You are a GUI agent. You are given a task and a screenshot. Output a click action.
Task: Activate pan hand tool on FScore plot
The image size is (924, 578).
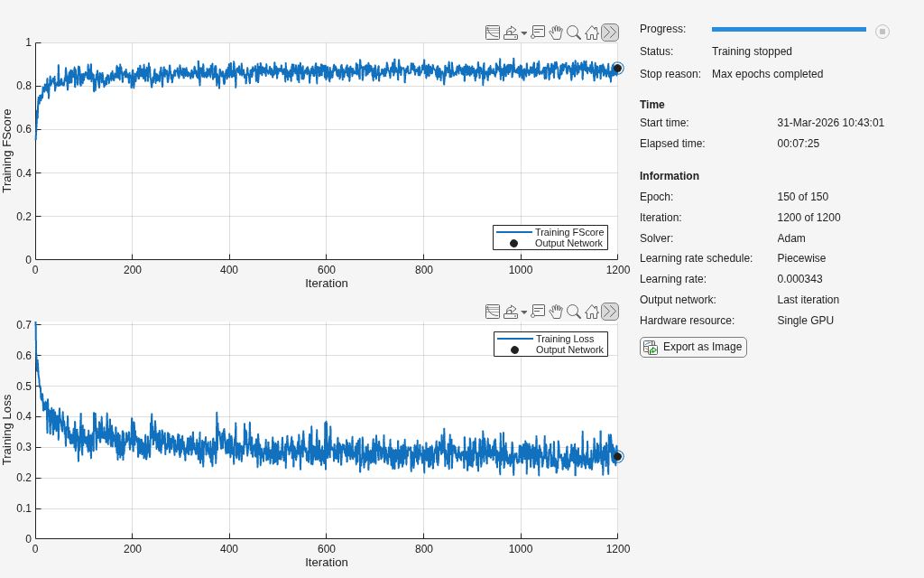[556, 33]
